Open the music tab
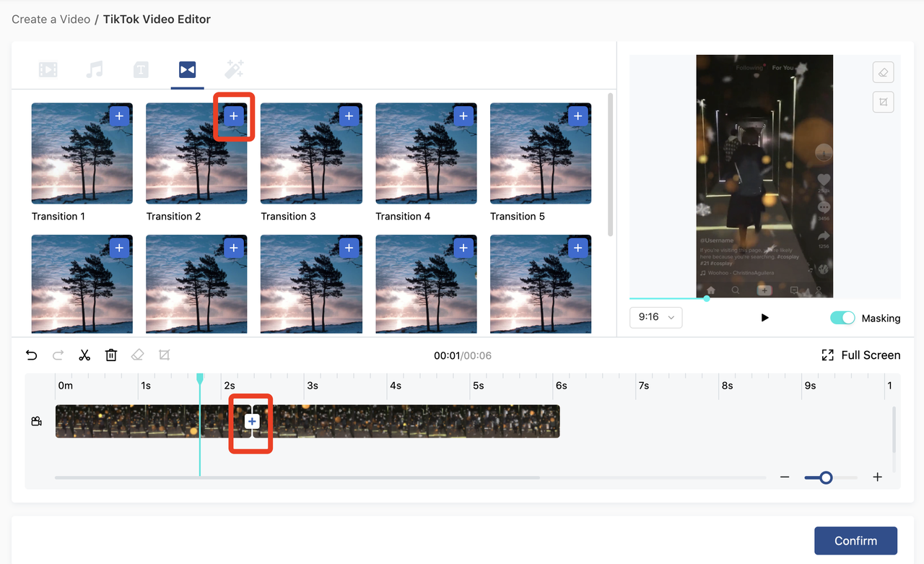Viewport: 924px width, 564px height. (x=95, y=69)
